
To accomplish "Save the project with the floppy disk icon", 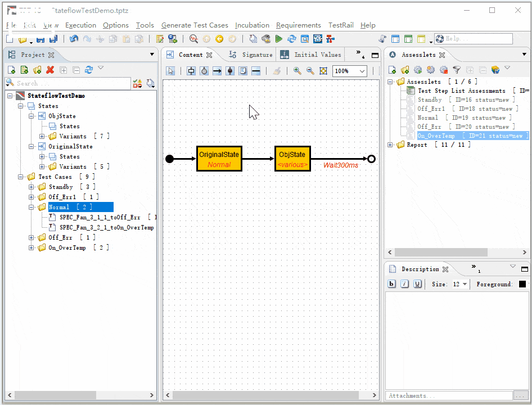I will point(40,39).
